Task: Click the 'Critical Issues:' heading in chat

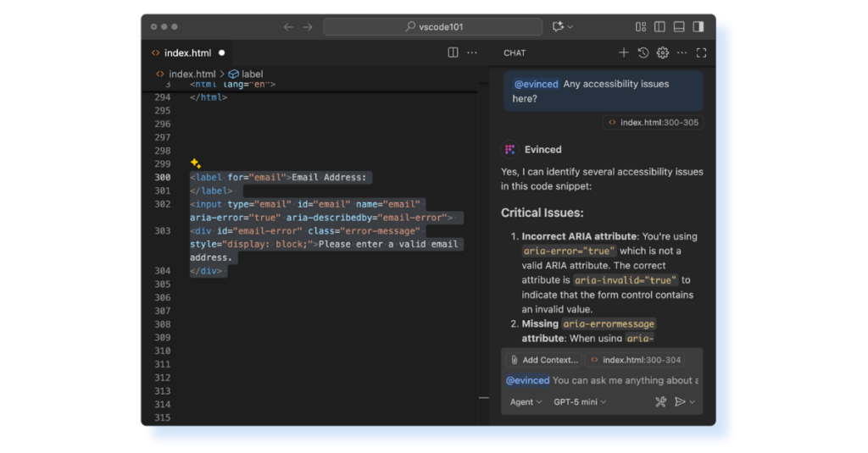Action: [x=542, y=213]
